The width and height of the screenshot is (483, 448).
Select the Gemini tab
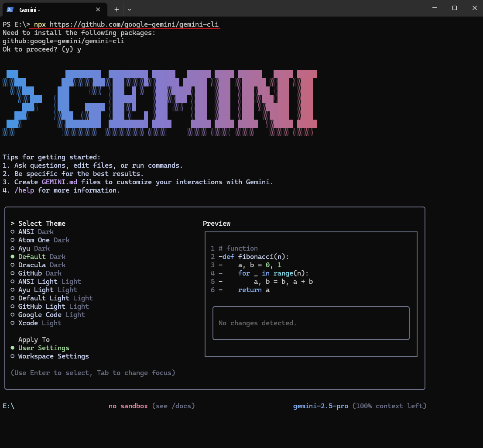[55, 10]
